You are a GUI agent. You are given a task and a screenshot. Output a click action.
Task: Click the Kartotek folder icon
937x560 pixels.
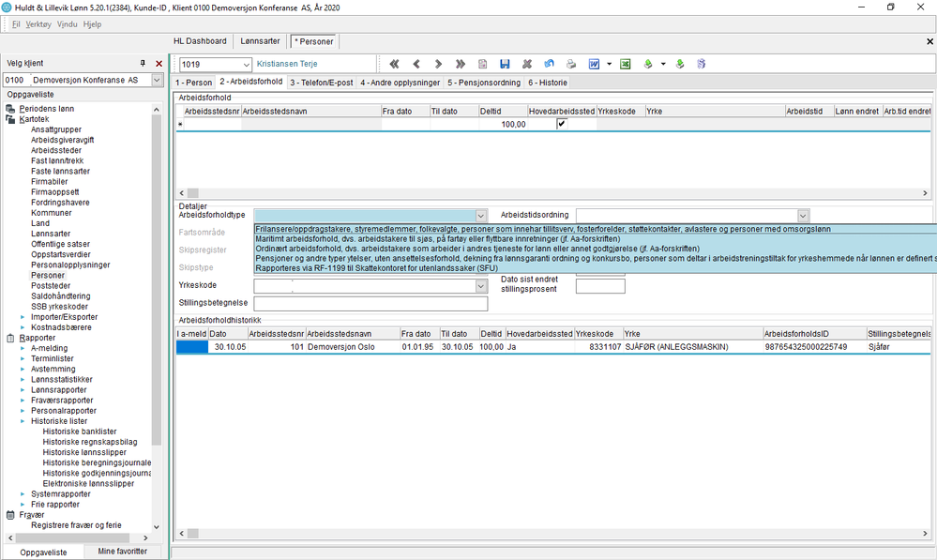coord(10,119)
